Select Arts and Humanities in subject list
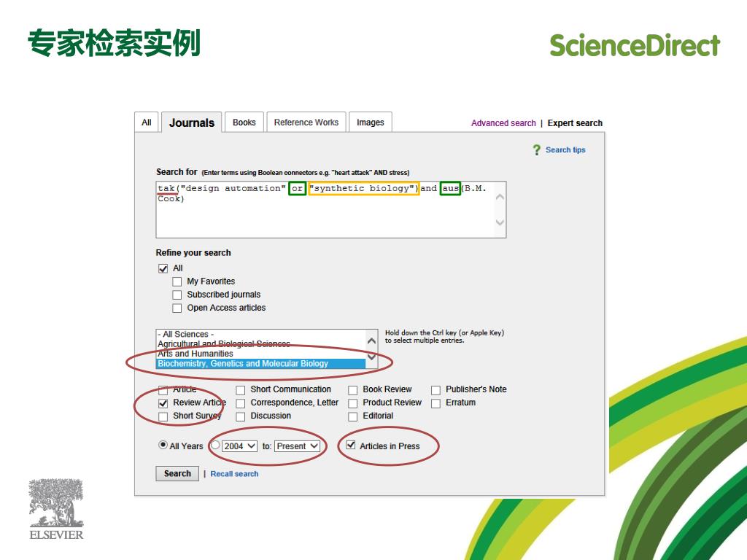 coord(260,354)
